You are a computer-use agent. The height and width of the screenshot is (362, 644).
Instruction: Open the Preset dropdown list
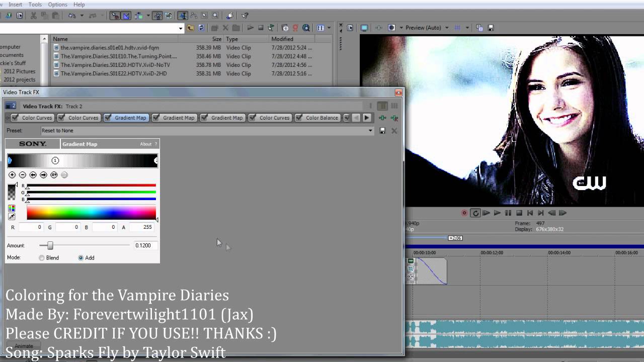(x=370, y=131)
